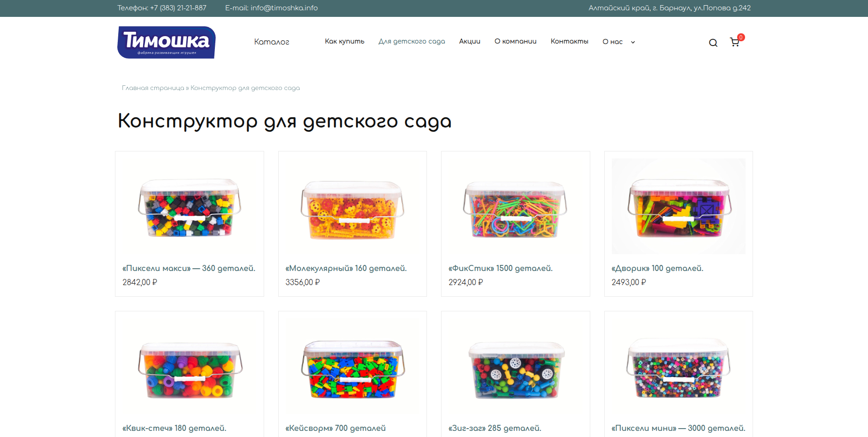Open the Акции menu item
The height and width of the screenshot is (437, 868).
tap(470, 41)
